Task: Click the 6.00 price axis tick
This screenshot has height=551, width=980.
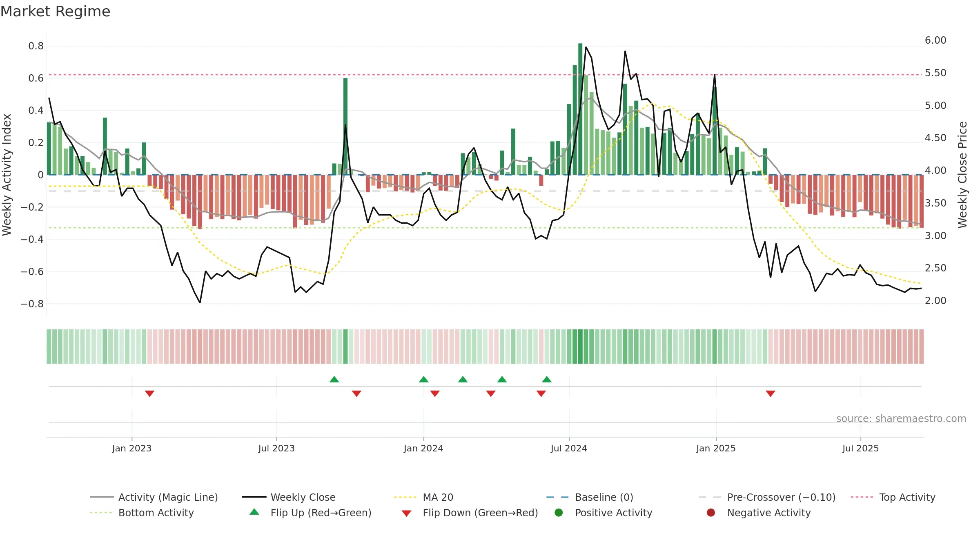Action: point(935,40)
